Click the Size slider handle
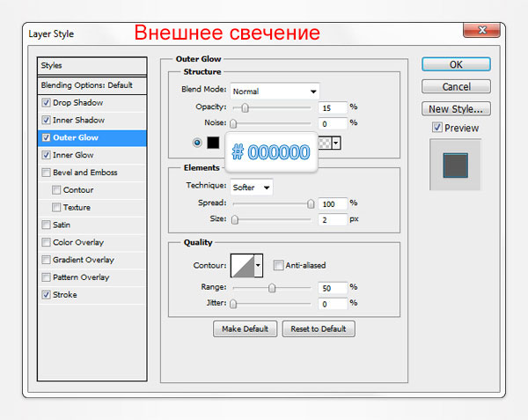This screenshot has width=528, height=420. coord(235,219)
